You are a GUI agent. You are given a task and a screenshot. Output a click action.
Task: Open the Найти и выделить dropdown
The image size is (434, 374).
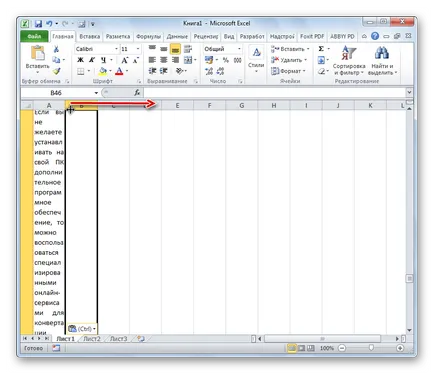pyautogui.click(x=382, y=60)
